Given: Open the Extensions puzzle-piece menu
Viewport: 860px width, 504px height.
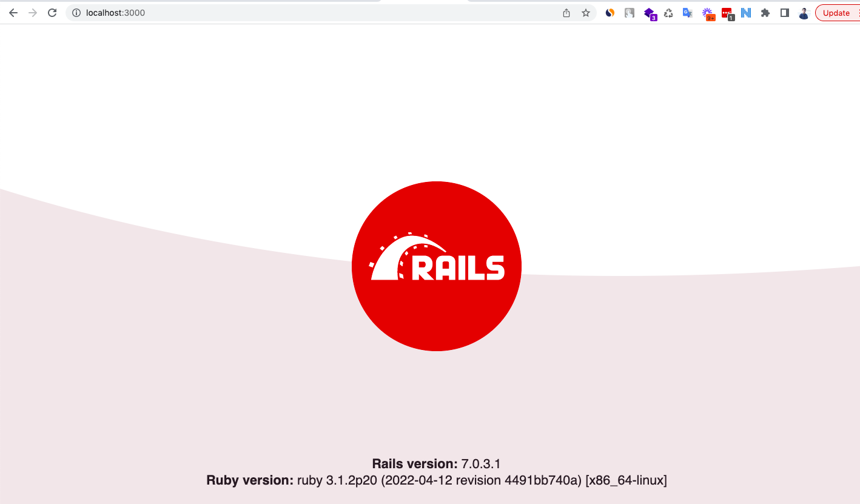Looking at the screenshot, I should click(x=765, y=13).
